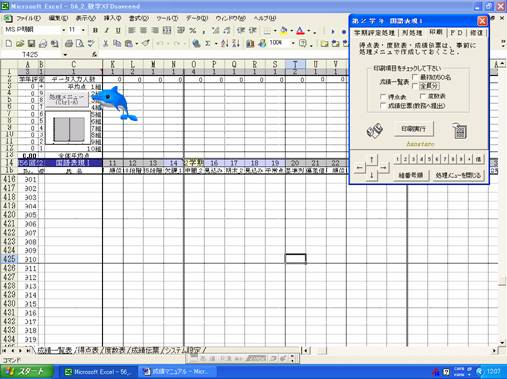
Task: Open the 挿入 menu
Action: (112, 18)
